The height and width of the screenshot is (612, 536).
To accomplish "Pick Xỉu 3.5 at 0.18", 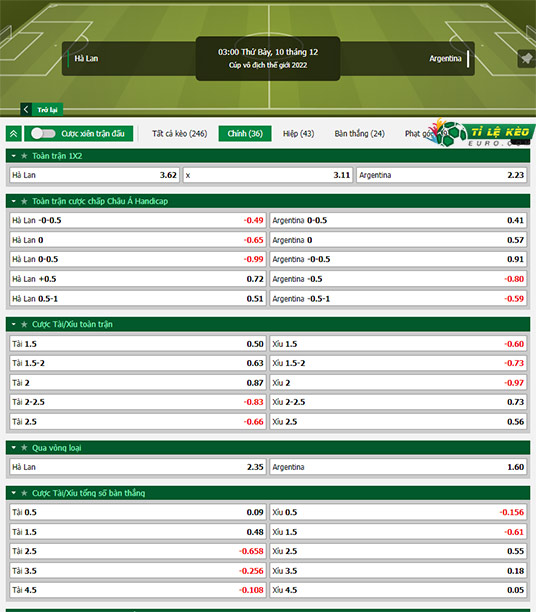I will (398, 571).
